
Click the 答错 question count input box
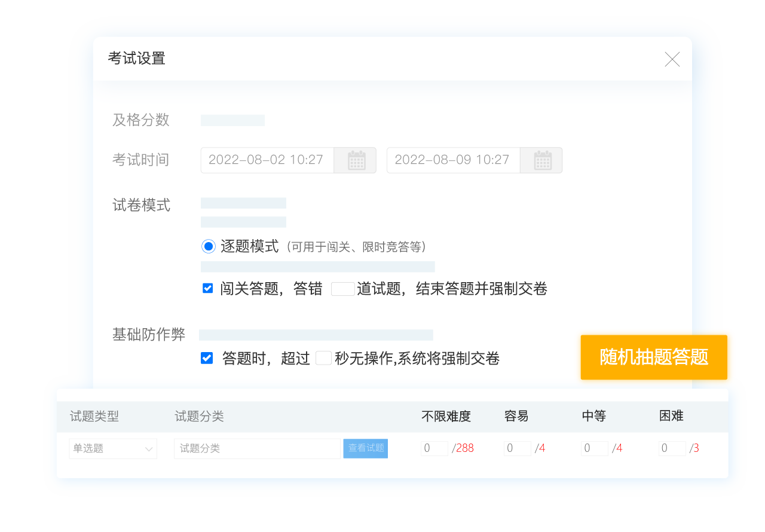(x=343, y=289)
